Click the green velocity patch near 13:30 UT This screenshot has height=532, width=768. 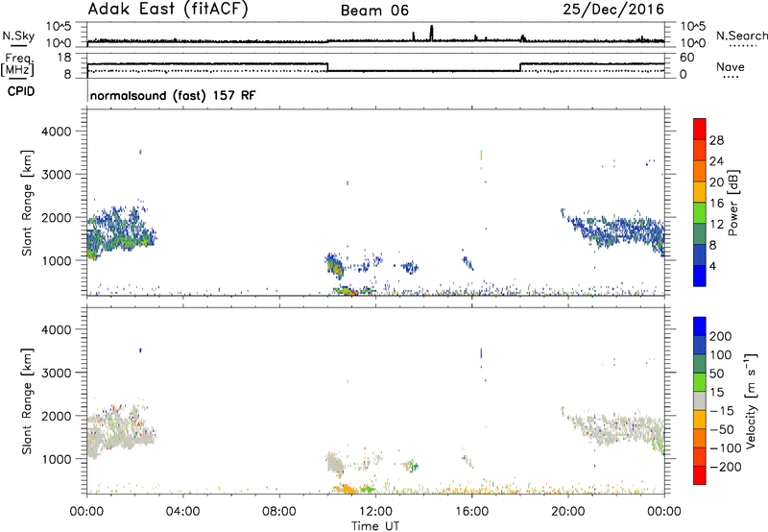click(x=413, y=466)
